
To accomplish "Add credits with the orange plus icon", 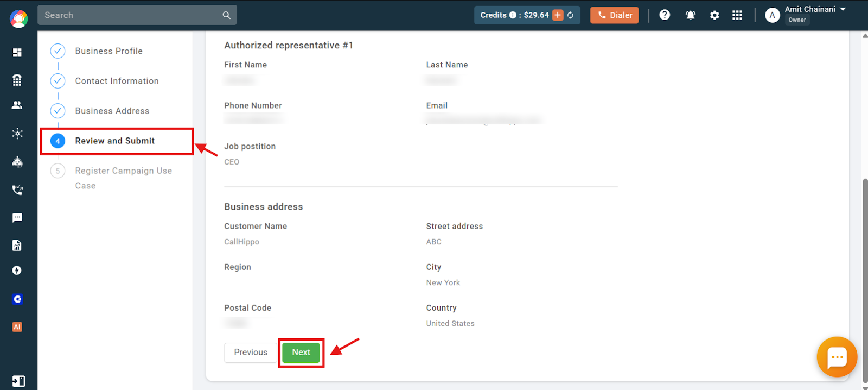I will (558, 15).
